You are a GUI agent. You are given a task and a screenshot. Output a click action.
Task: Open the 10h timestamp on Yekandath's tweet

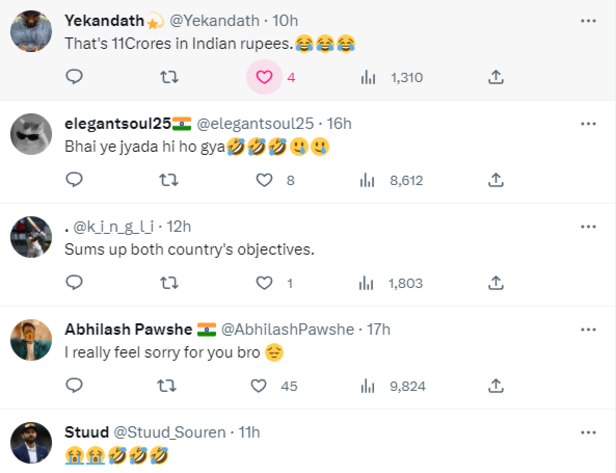[x=285, y=20]
